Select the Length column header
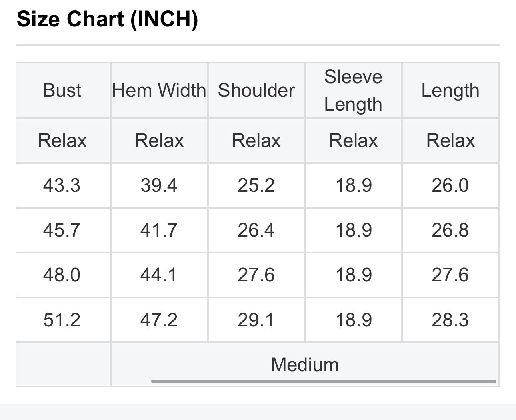 coord(450,91)
